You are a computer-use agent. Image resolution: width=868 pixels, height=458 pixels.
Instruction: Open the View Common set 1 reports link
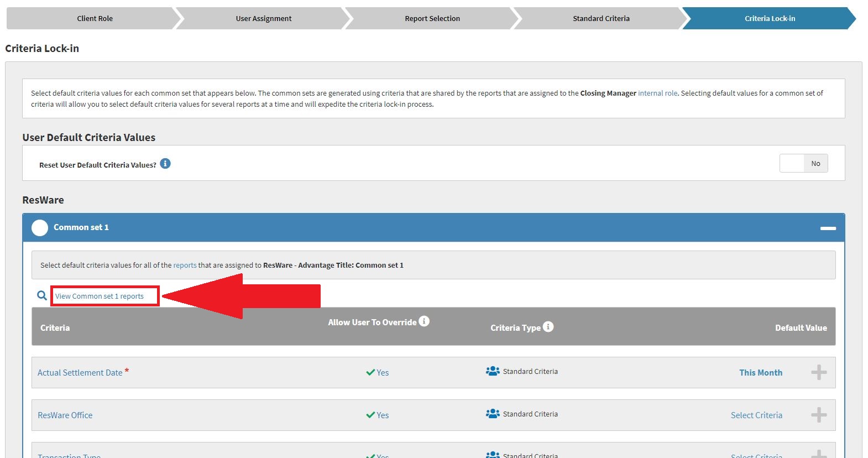click(100, 296)
